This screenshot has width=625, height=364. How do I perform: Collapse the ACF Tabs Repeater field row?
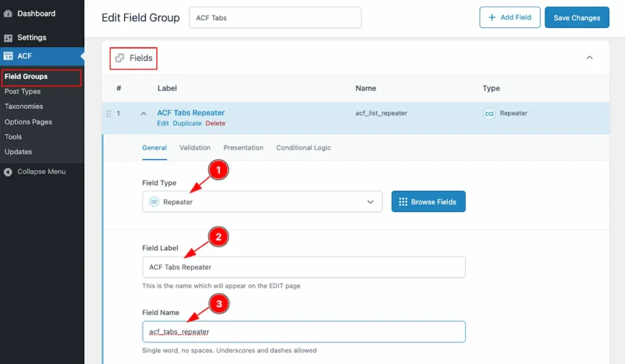tap(143, 113)
